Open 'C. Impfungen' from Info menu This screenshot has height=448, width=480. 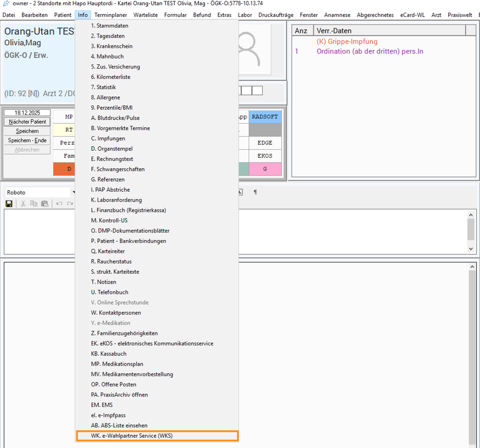(x=108, y=138)
